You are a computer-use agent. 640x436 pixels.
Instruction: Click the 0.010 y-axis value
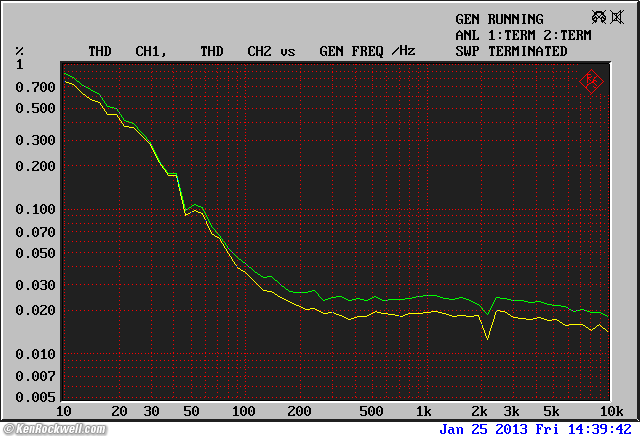35,354
